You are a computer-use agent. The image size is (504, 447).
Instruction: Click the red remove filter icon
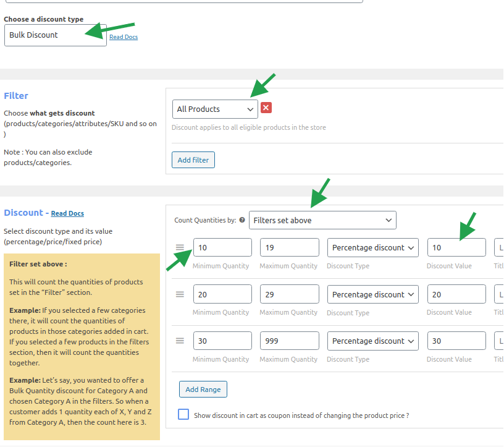pyautogui.click(x=266, y=108)
